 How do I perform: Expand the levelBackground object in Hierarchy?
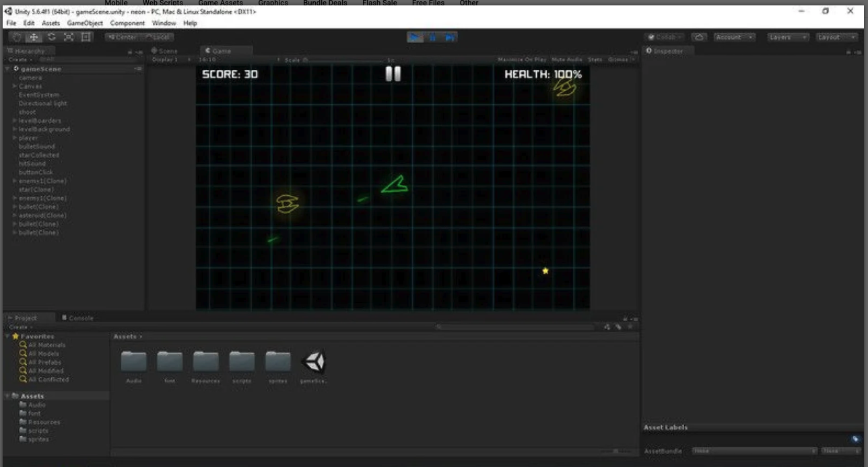15,129
